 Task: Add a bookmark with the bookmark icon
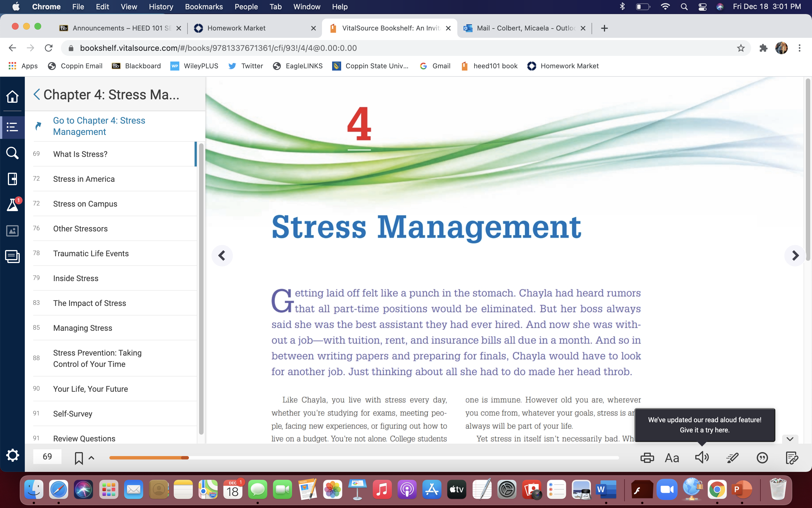point(79,458)
